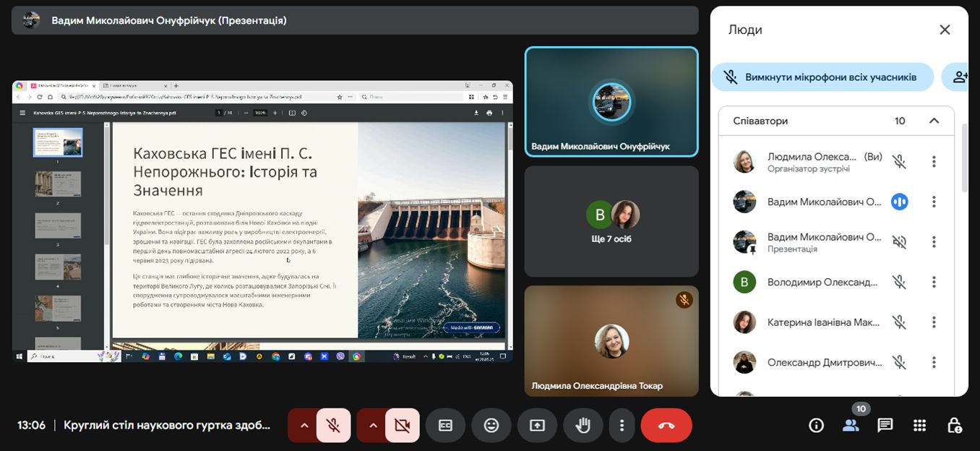Click speaking indicator icon beside Вадим Миколайович
Viewport: 980px width, 451px height.
899,202
